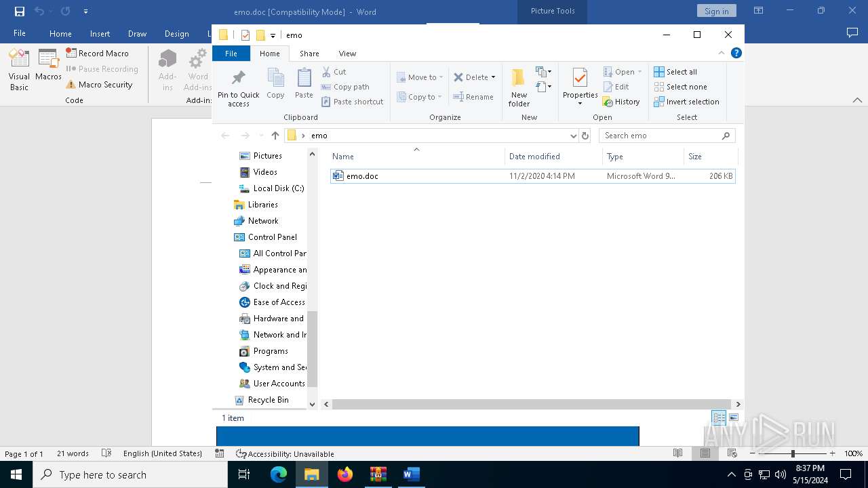The height and width of the screenshot is (488, 868).
Task: Sort by Size column header
Action: 710,157
